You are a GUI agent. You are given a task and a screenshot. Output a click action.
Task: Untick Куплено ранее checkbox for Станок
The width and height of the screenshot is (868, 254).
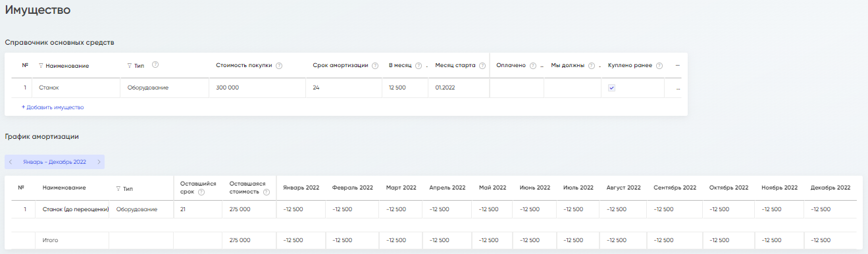pyautogui.click(x=611, y=88)
